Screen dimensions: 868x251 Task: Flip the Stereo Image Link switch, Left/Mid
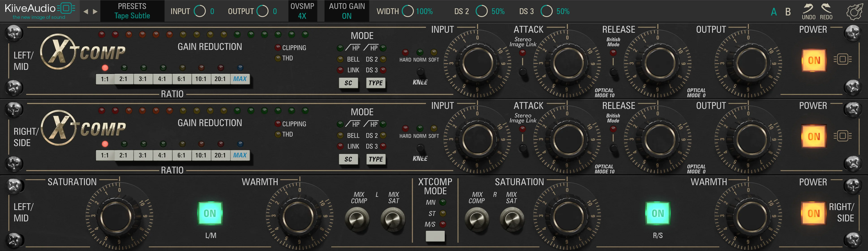(x=523, y=72)
